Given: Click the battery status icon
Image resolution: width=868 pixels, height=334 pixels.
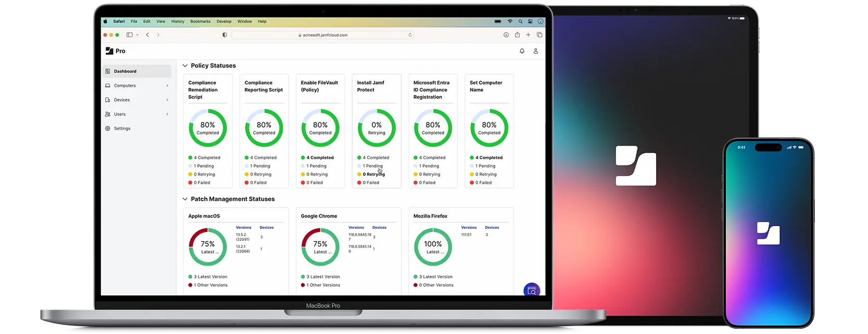Looking at the screenshot, I should [498, 21].
